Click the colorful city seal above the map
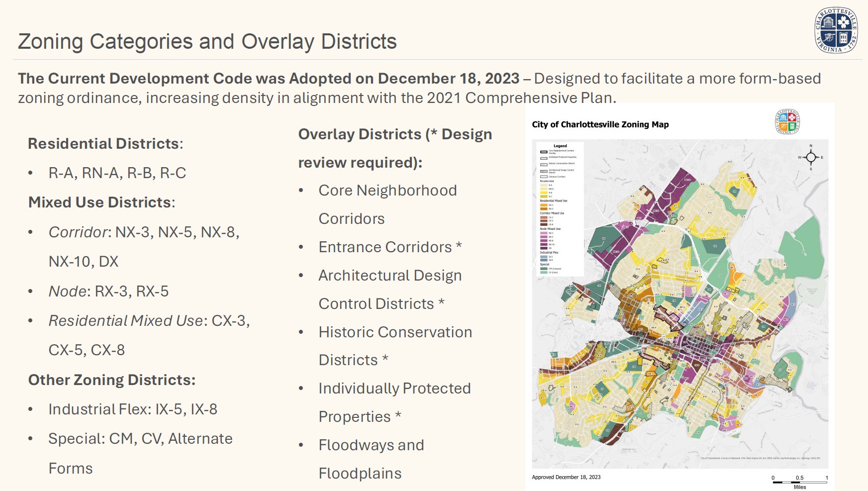868x491 pixels. pyautogui.click(x=787, y=122)
